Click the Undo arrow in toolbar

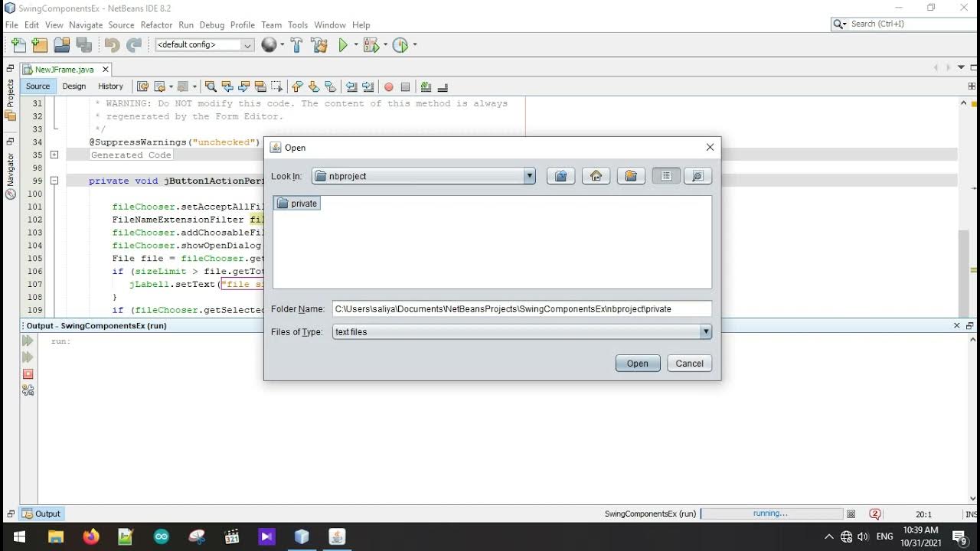(x=112, y=45)
